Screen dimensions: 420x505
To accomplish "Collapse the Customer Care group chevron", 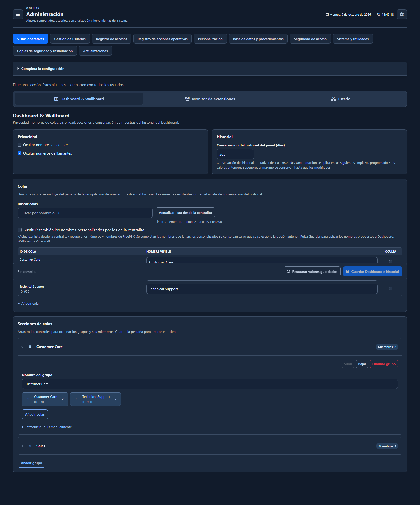I will tap(22, 347).
